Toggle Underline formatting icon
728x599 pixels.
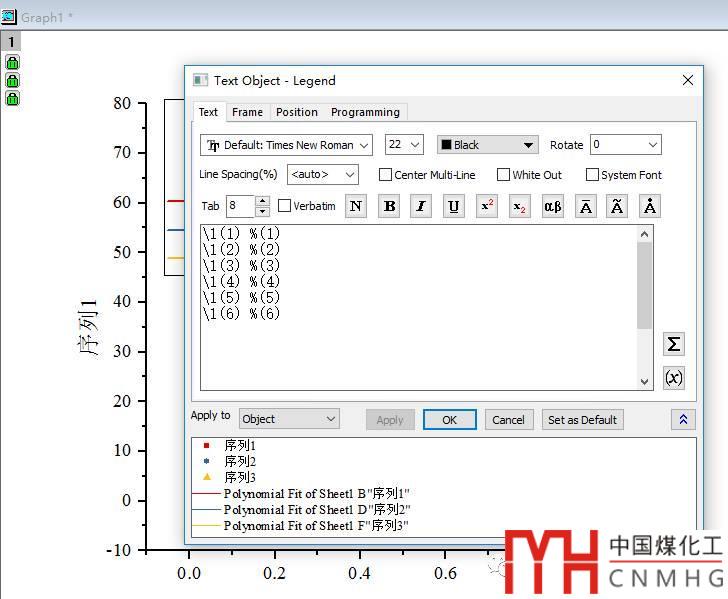click(x=454, y=207)
